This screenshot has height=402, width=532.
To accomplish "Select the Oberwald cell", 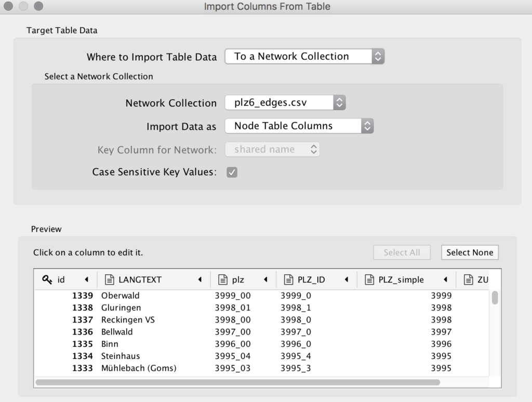I will click(x=121, y=296).
